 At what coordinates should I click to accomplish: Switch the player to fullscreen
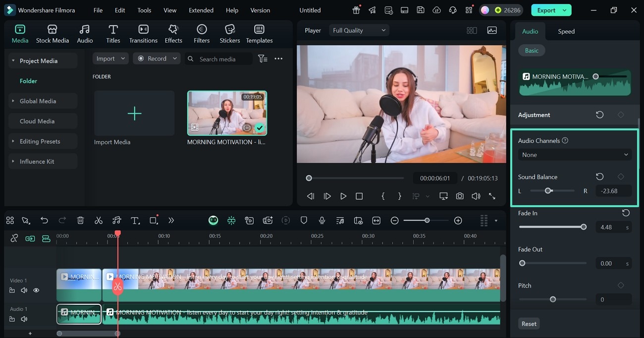pos(492,196)
